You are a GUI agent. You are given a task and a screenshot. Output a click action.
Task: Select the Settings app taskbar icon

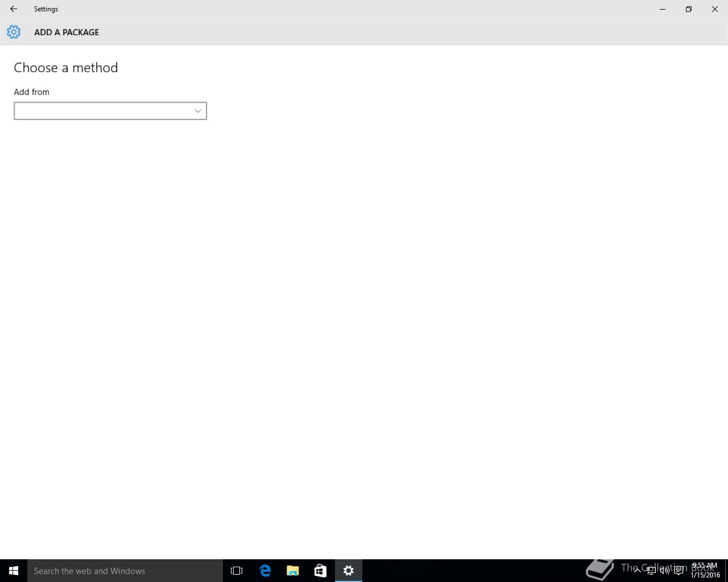pyautogui.click(x=349, y=571)
